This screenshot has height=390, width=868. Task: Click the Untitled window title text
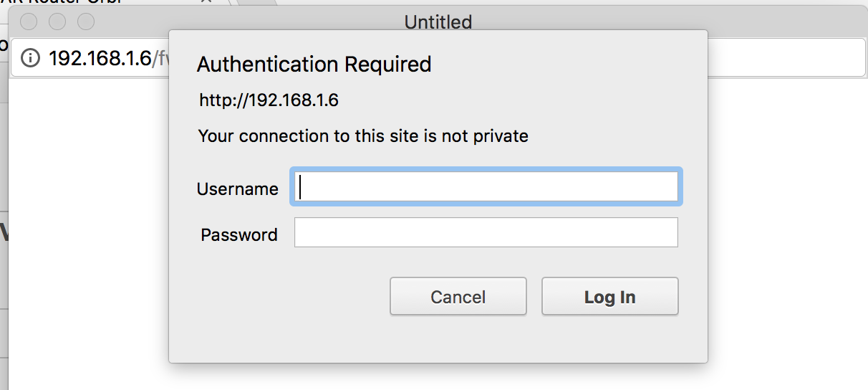[x=438, y=22]
